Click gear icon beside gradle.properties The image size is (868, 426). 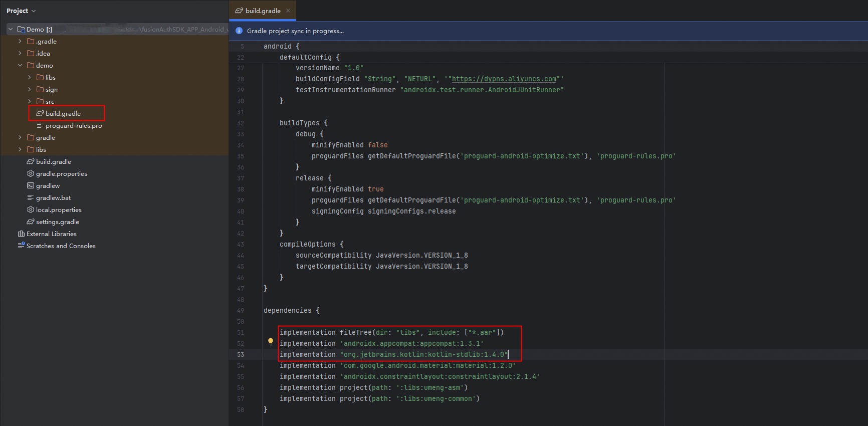coord(31,173)
